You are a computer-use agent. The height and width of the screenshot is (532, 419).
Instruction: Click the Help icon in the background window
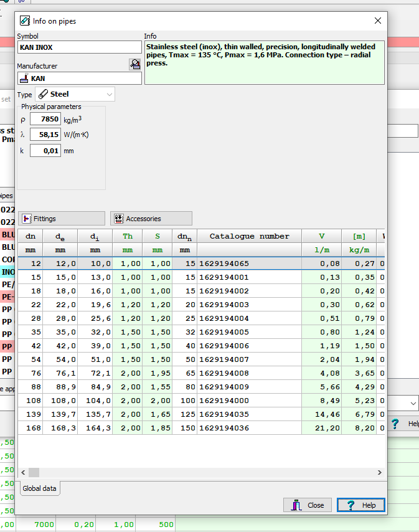click(x=395, y=424)
